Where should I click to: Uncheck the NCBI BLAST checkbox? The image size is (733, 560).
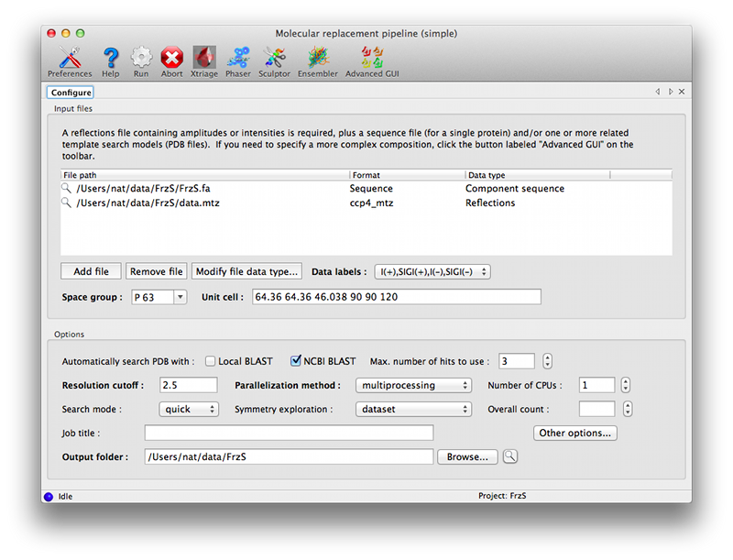296,361
